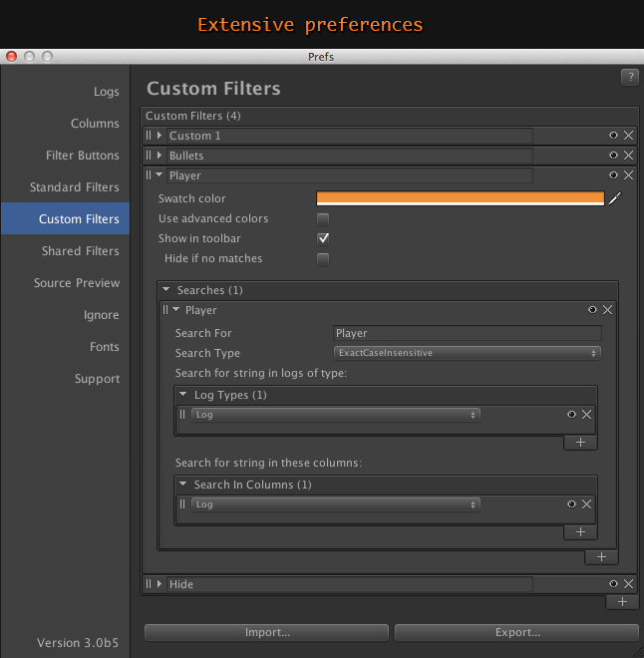Delete the Hide filter
Viewport: 644px width, 658px height.
pyautogui.click(x=628, y=583)
